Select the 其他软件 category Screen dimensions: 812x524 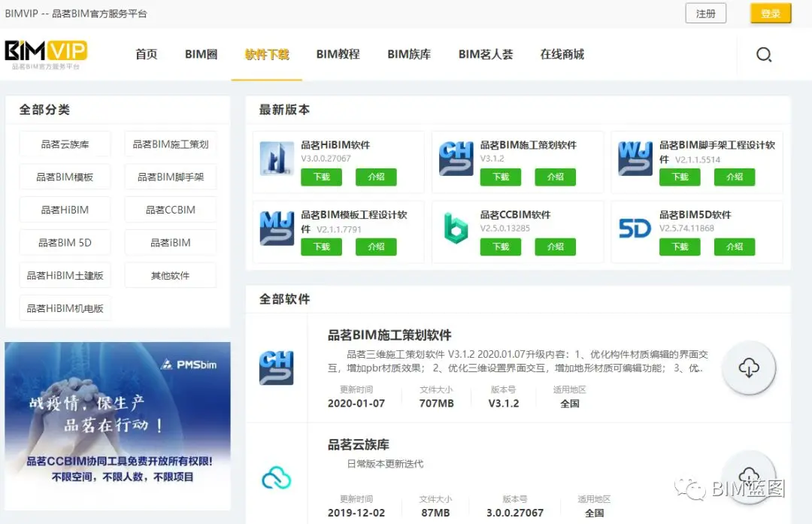(x=171, y=275)
